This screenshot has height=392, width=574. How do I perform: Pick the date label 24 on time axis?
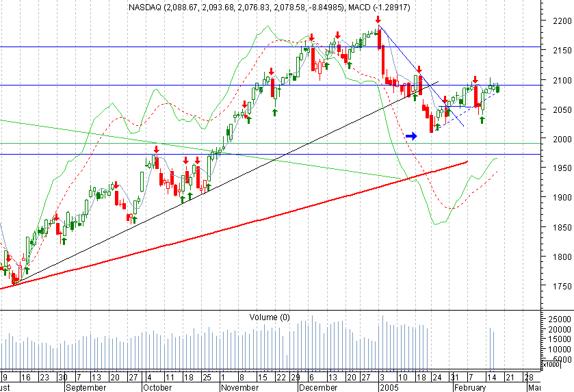(x=436, y=378)
